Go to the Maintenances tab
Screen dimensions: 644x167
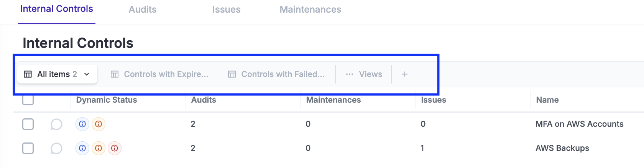tap(310, 10)
